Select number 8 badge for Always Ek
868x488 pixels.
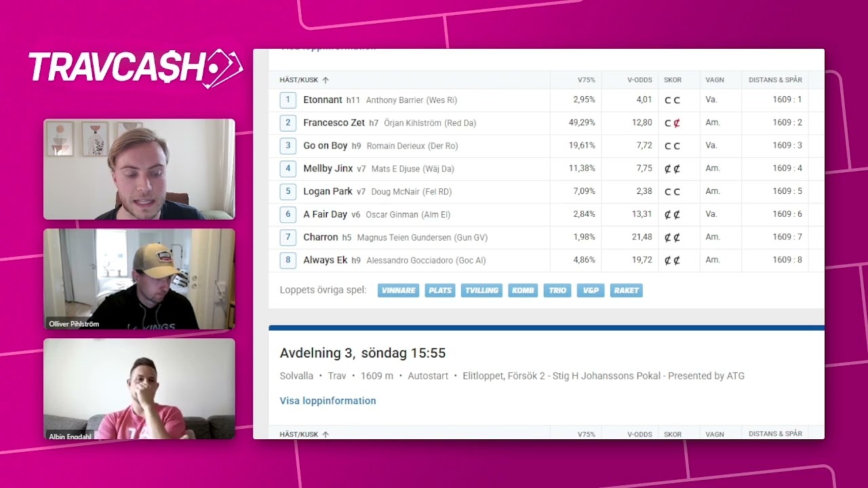(x=288, y=260)
